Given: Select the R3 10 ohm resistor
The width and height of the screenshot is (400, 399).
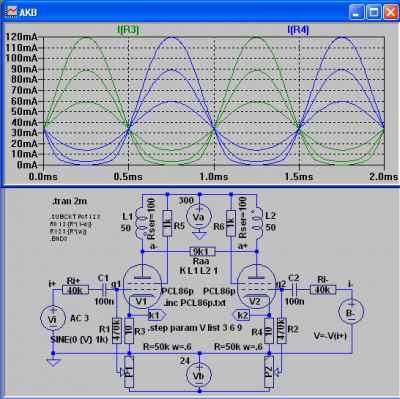Looking at the screenshot, I should coord(129,331).
